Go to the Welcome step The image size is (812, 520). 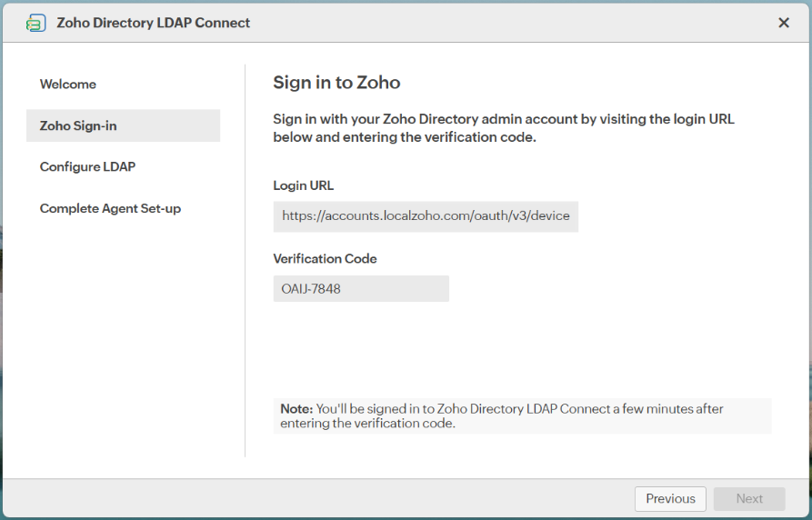pos(68,85)
